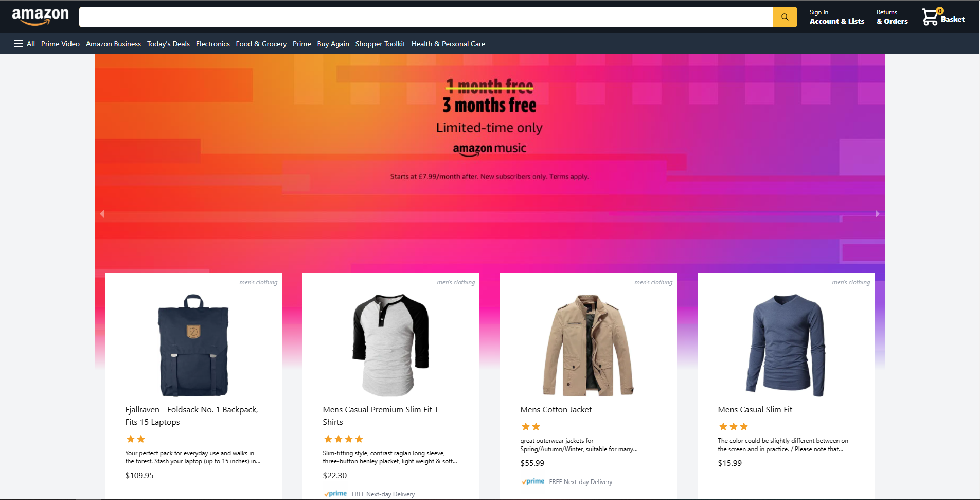Click men's clothing tag on Cotton Jacket card
Image resolution: width=980 pixels, height=500 pixels.
click(653, 282)
